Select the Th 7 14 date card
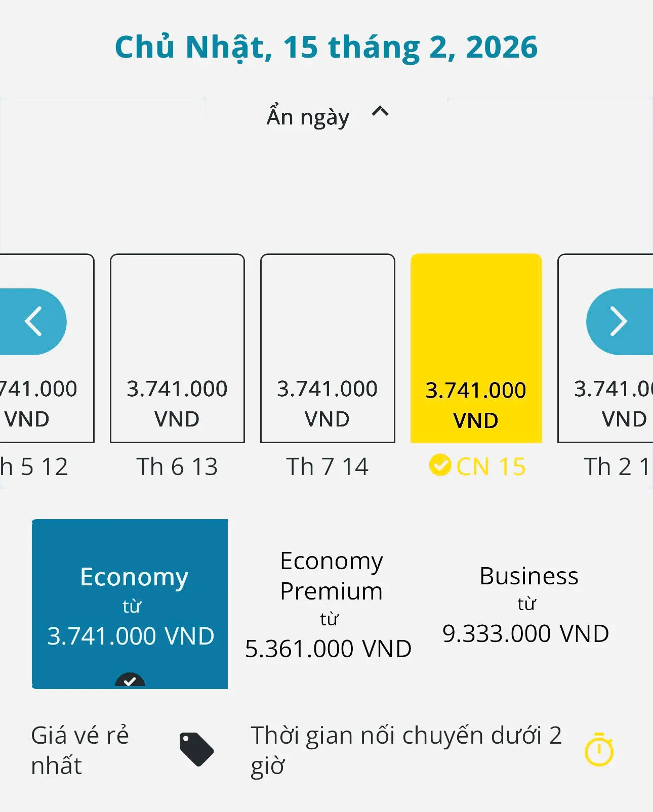This screenshot has width=653, height=812. pyautogui.click(x=328, y=348)
